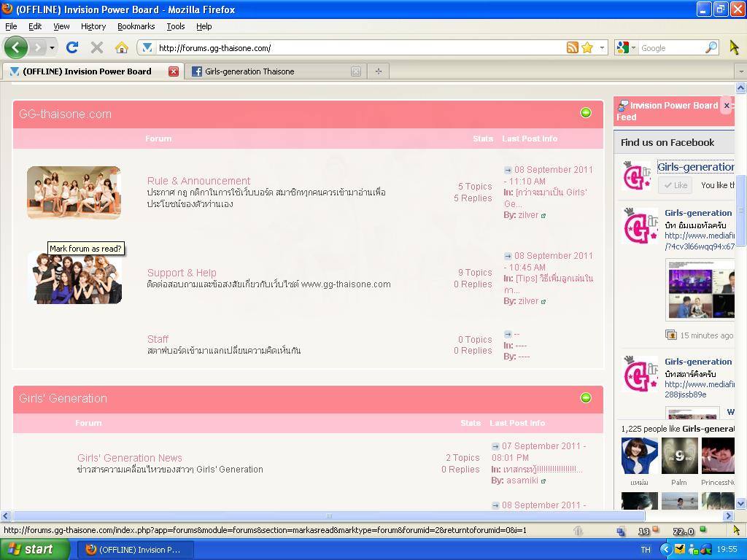
Task: Click the search magnifier icon
Action: (711, 47)
